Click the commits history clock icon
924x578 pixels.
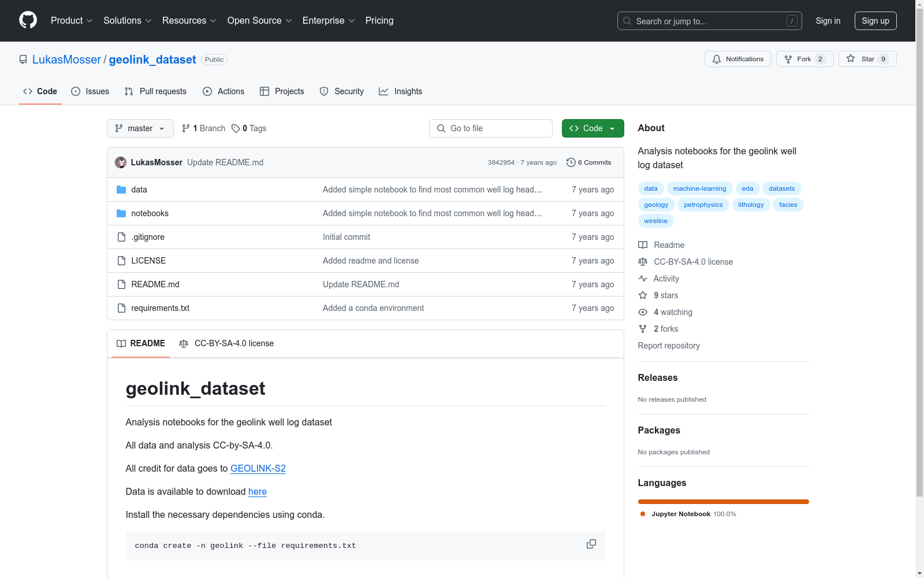point(571,162)
